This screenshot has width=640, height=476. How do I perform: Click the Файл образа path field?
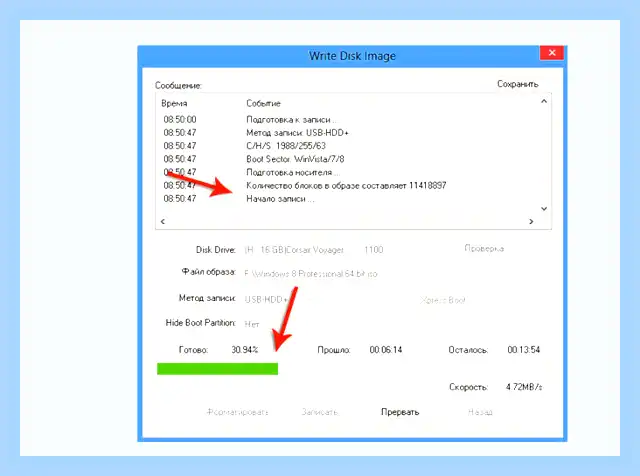pos(311,274)
